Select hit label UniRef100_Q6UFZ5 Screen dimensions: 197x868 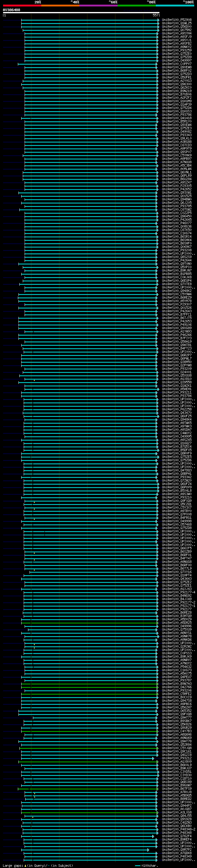pyautogui.click(x=176, y=416)
